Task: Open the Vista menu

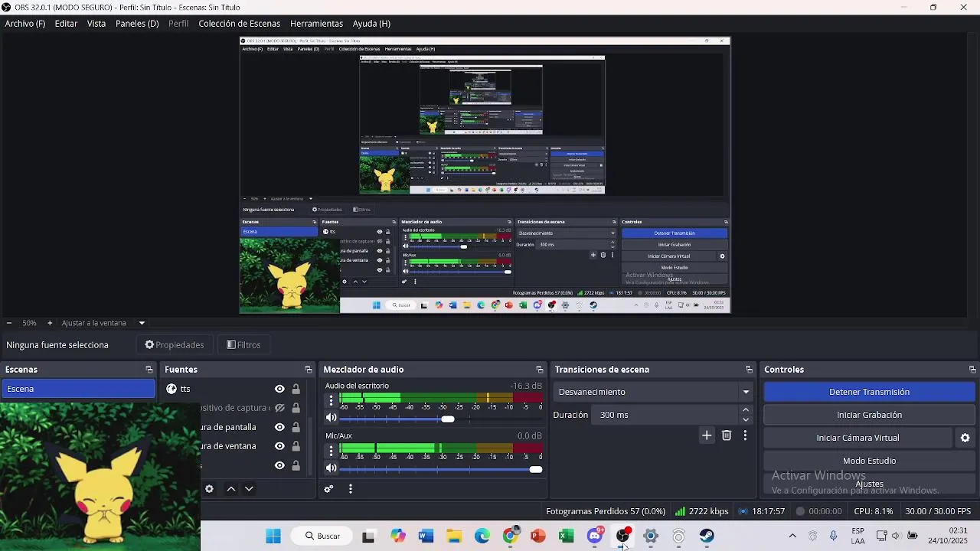Action: 96,24
